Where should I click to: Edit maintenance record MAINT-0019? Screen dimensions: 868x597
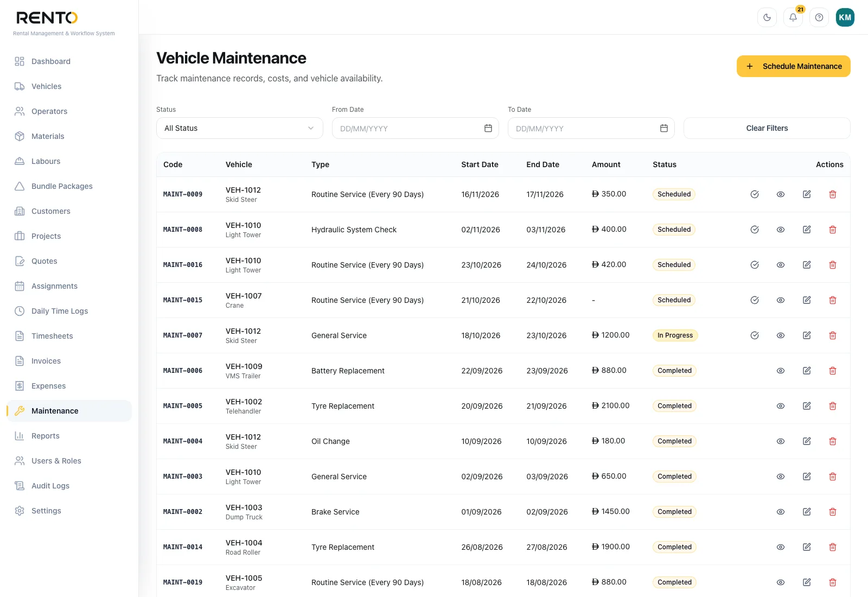pos(807,582)
